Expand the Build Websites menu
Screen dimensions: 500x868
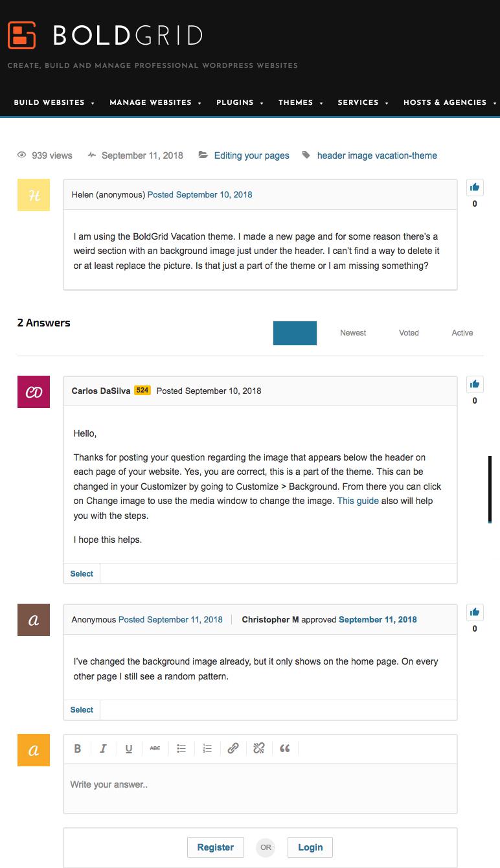(54, 102)
